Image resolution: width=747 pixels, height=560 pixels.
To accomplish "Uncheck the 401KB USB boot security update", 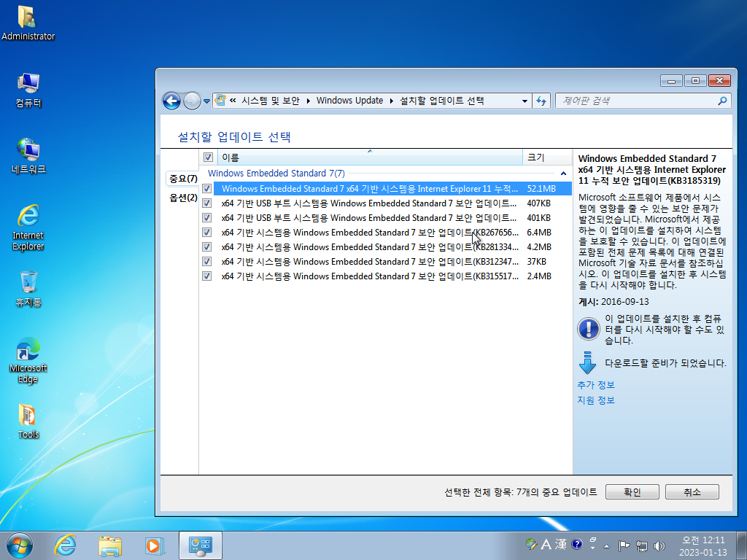I will click(206, 217).
